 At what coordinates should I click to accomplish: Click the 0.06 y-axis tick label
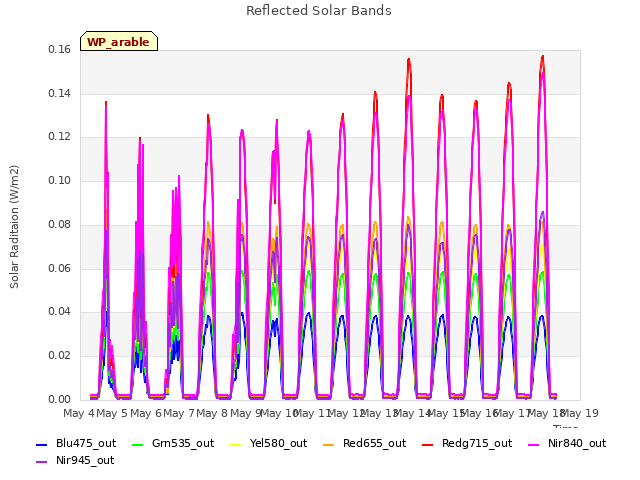pos(60,268)
